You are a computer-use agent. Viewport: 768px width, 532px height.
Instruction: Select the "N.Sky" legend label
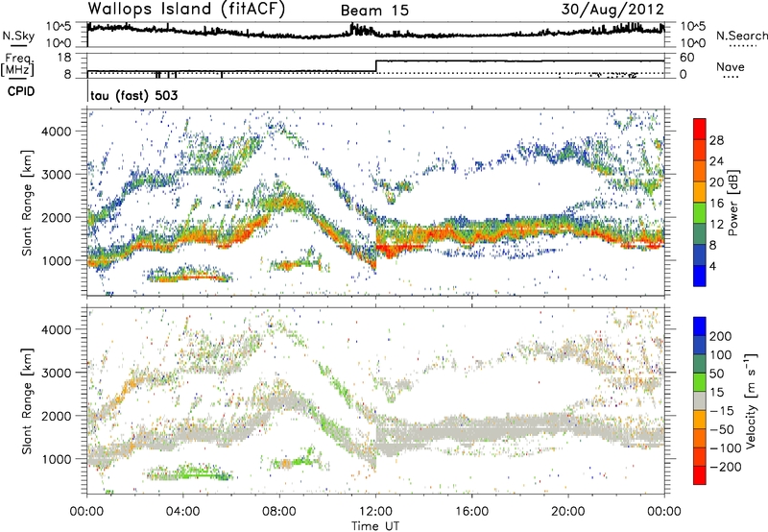click(x=18, y=36)
